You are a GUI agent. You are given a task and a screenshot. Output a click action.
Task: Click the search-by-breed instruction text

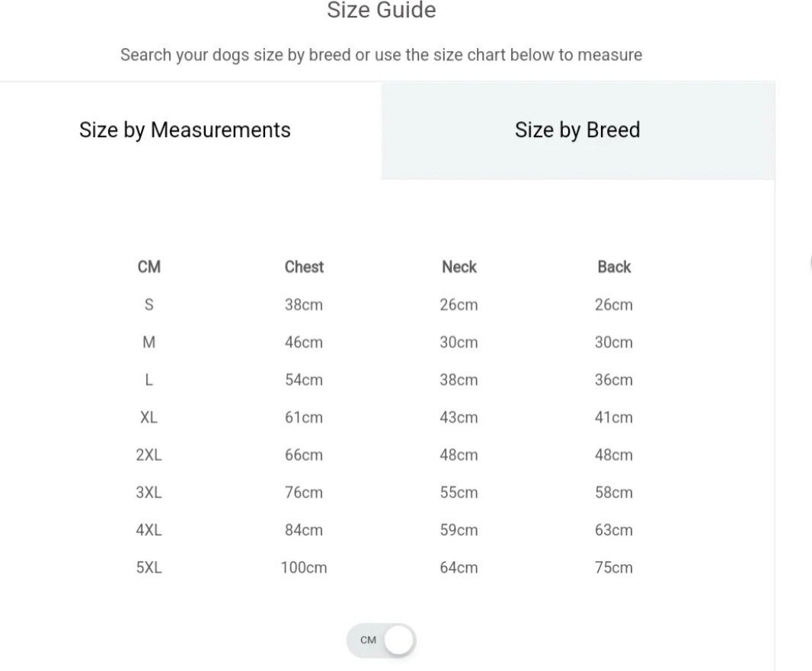(381, 55)
